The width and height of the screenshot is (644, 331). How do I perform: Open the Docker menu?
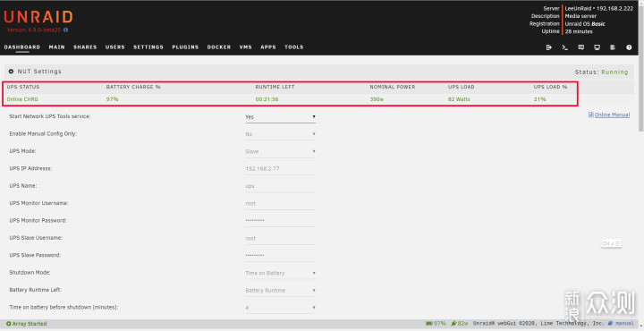click(x=219, y=47)
